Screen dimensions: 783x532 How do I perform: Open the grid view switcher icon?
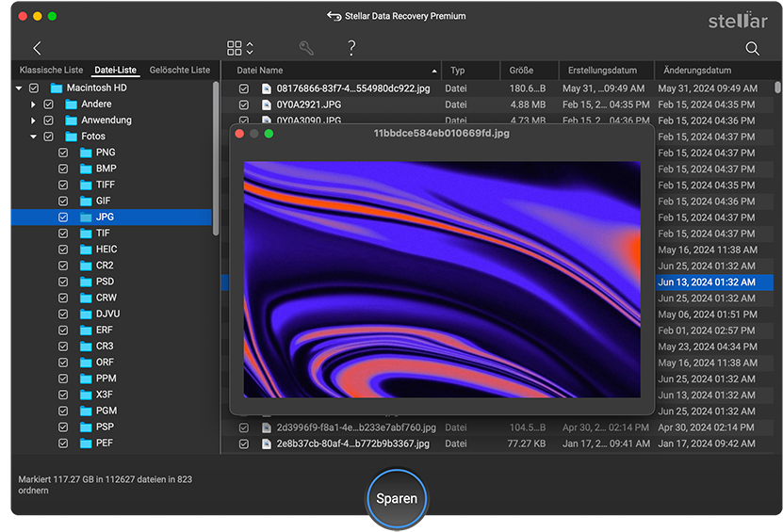click(x=236, y=48)
